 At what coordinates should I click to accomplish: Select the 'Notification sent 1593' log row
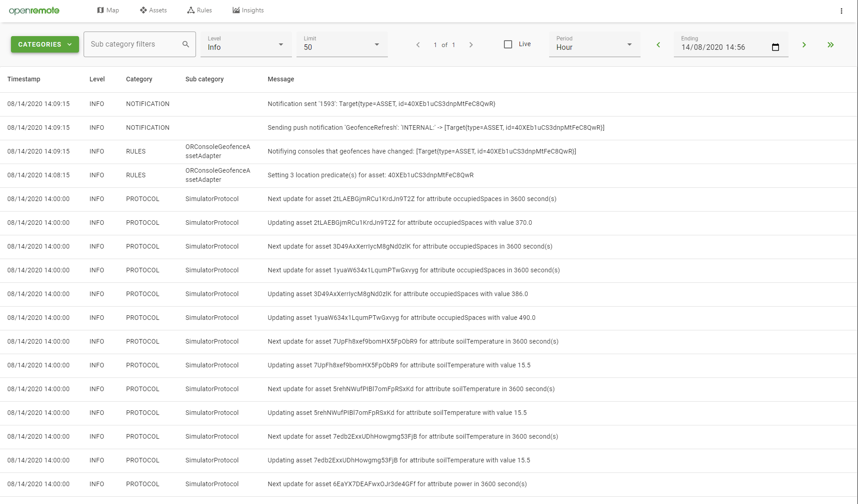click(381, 104)
